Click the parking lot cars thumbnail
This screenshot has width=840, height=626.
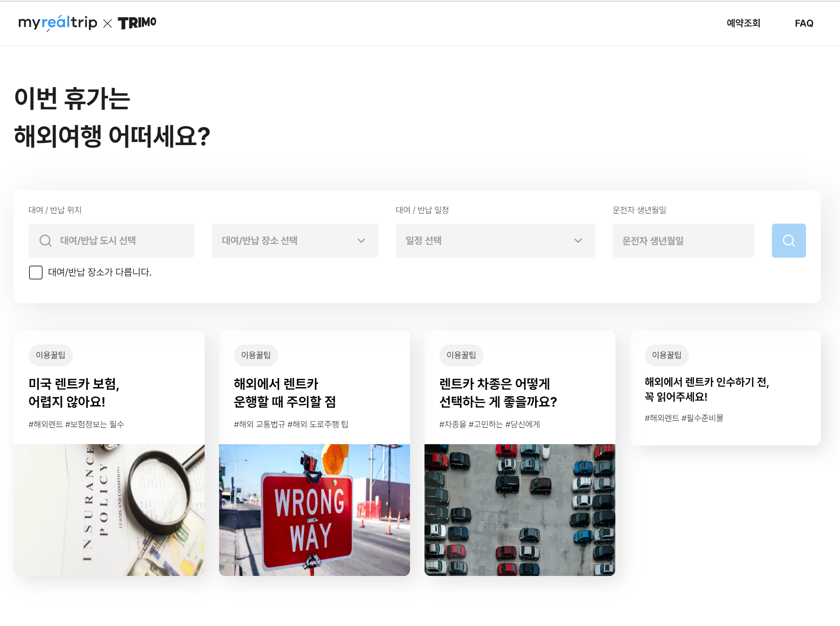coord(520,509)
